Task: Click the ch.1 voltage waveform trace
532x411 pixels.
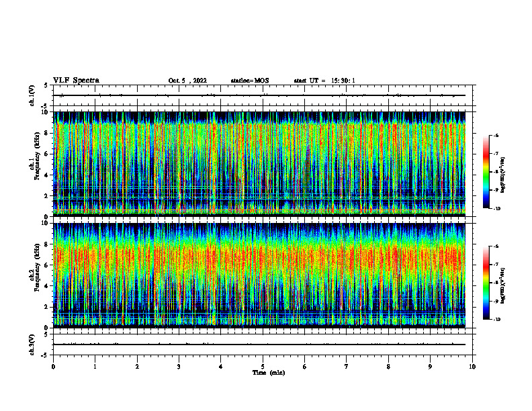Action: pyautogui.click(x=259, y=95)
